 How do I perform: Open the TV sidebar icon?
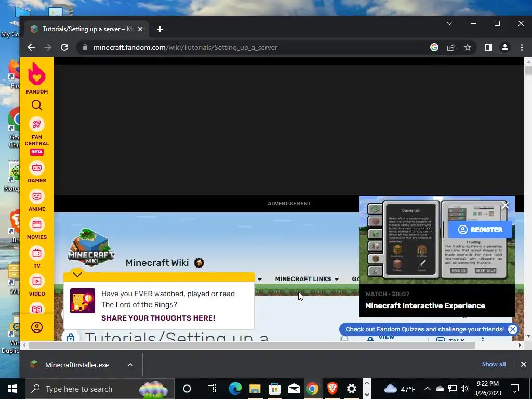coord(37,253)
